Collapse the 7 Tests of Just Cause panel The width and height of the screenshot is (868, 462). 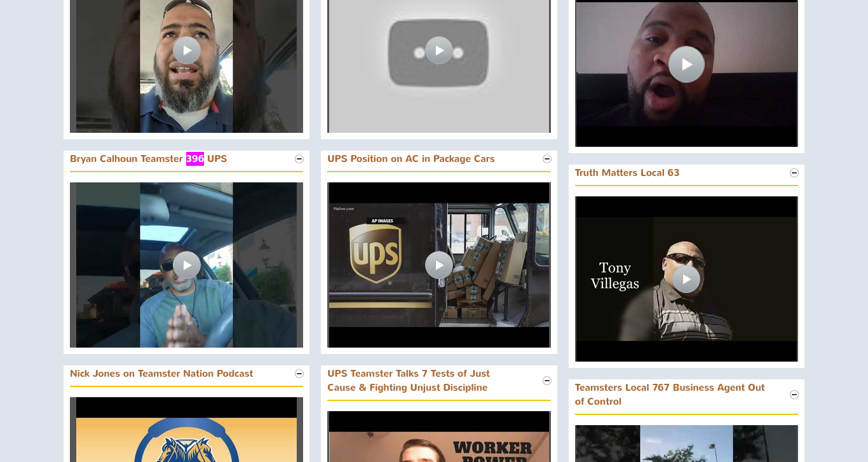[547, 381]
